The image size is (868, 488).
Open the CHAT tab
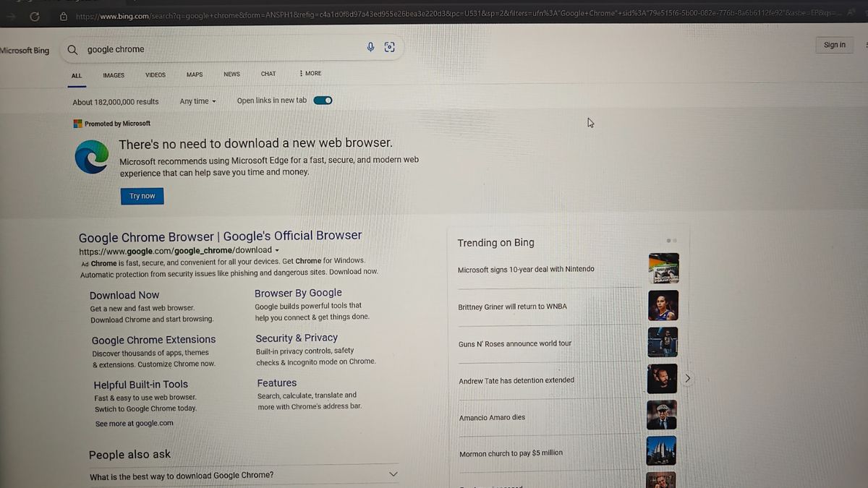click(x=268, y=73)
